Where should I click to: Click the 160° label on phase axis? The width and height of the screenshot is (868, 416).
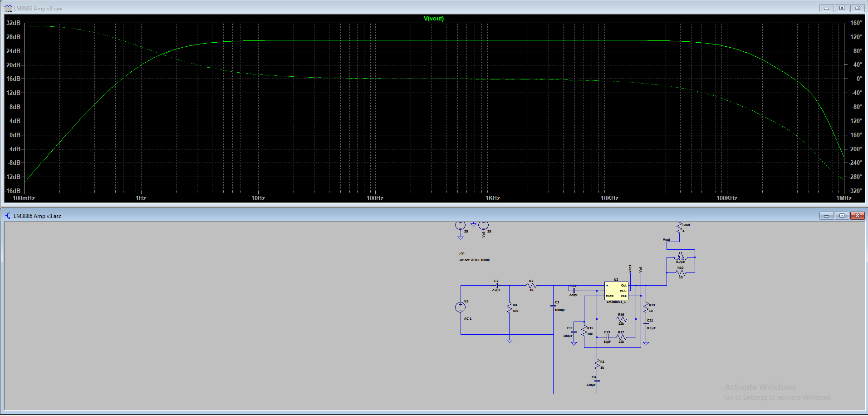856,23
